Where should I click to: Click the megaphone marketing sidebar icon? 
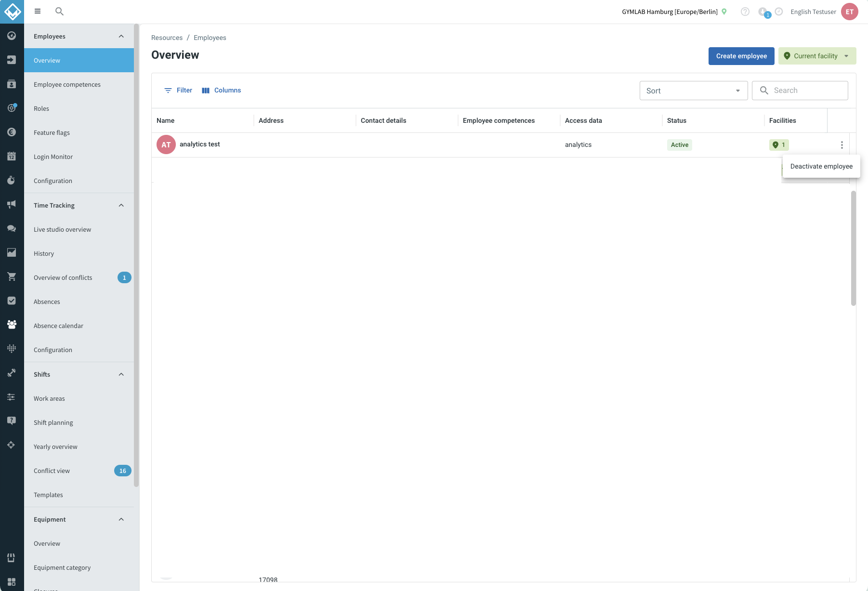[12, 204]
